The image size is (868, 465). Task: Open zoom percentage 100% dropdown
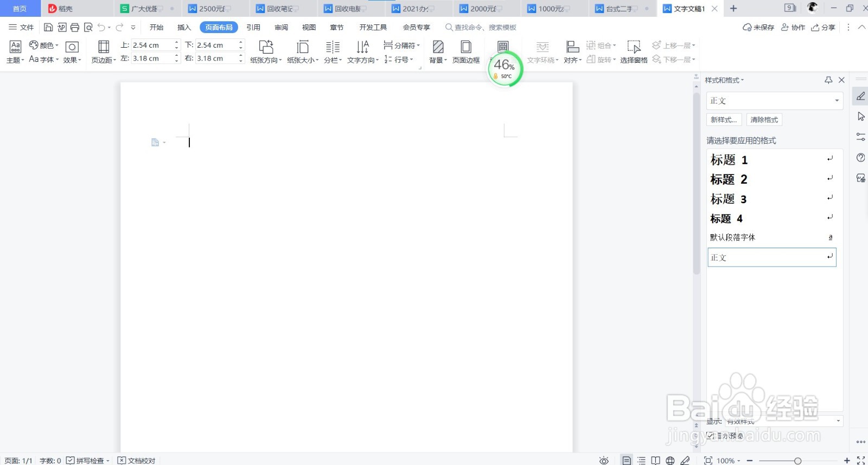click(729, 460)
